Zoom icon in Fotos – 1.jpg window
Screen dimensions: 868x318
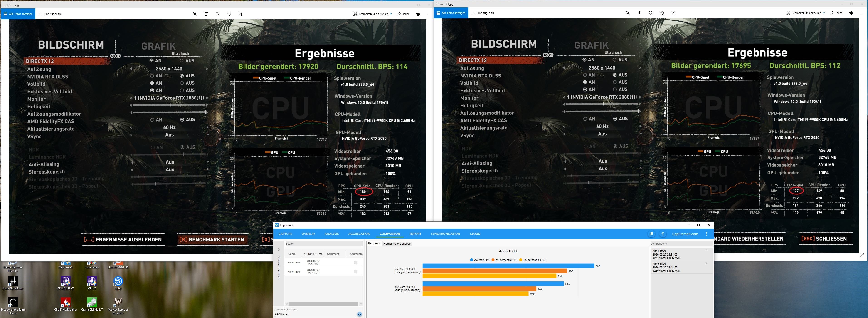[195, 14]
